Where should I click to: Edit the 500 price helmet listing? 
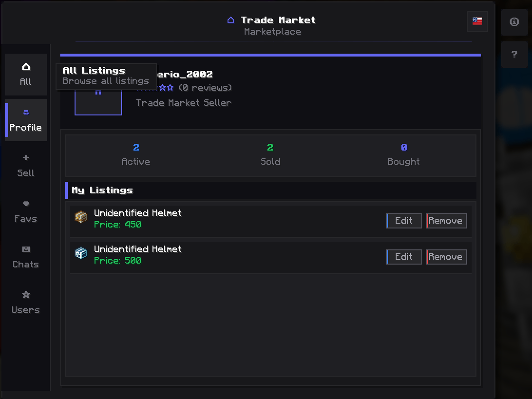point(404,257)
